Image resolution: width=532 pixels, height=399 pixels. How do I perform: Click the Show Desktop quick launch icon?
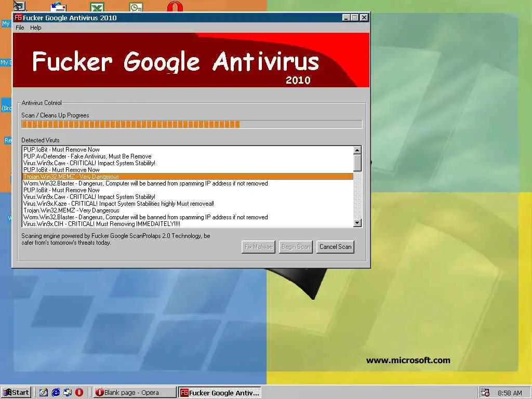click(44, 392)
